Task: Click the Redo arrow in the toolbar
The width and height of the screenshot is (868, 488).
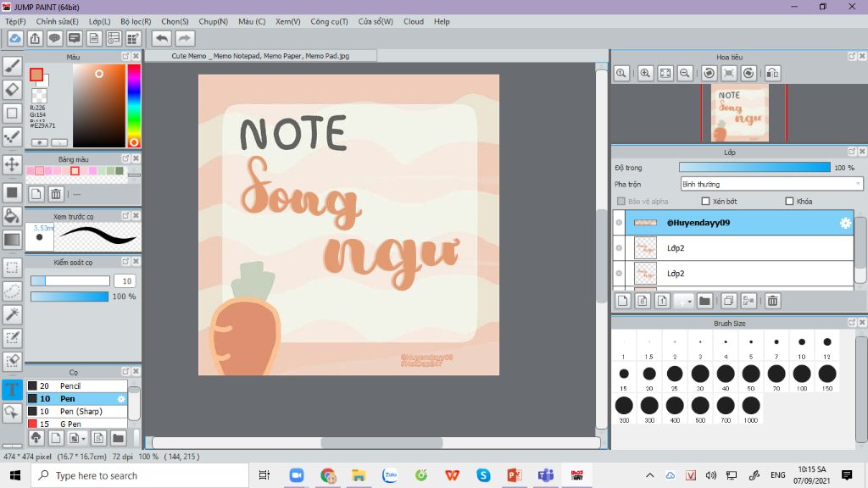Action: pyautogui.click(x=185, y=38)
